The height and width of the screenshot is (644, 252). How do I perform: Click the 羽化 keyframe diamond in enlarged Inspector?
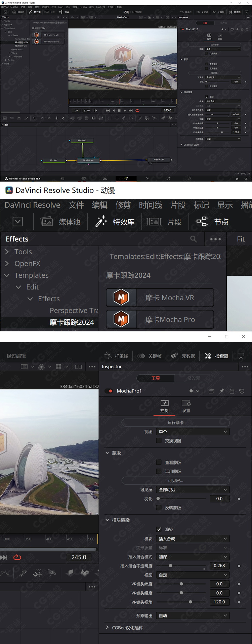point(239,499)
